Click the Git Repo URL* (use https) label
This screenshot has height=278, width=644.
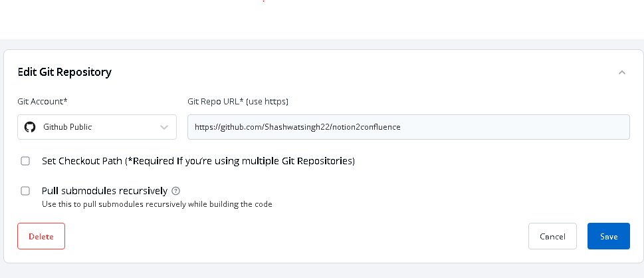[x=238, y=101]
